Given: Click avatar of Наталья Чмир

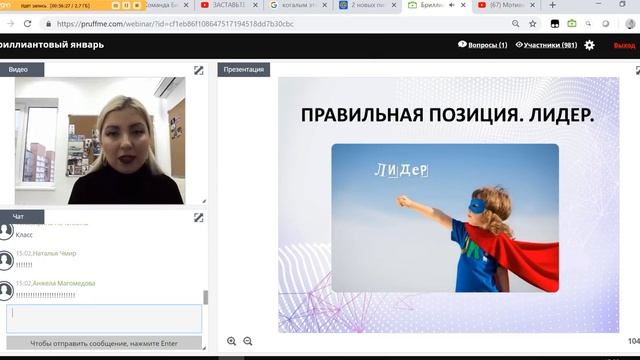Looking at the screenshot, I should pyautogui.click(x=6, y=261).
